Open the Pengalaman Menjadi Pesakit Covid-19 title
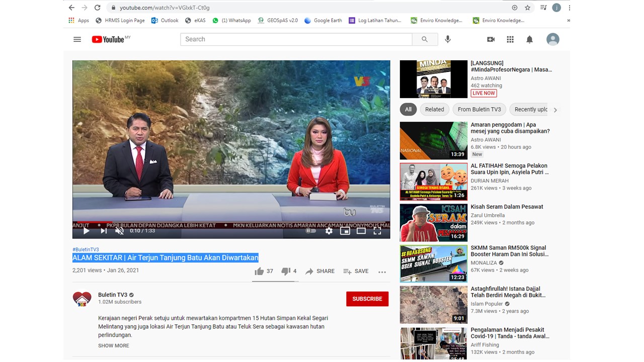 coord(510,332)
